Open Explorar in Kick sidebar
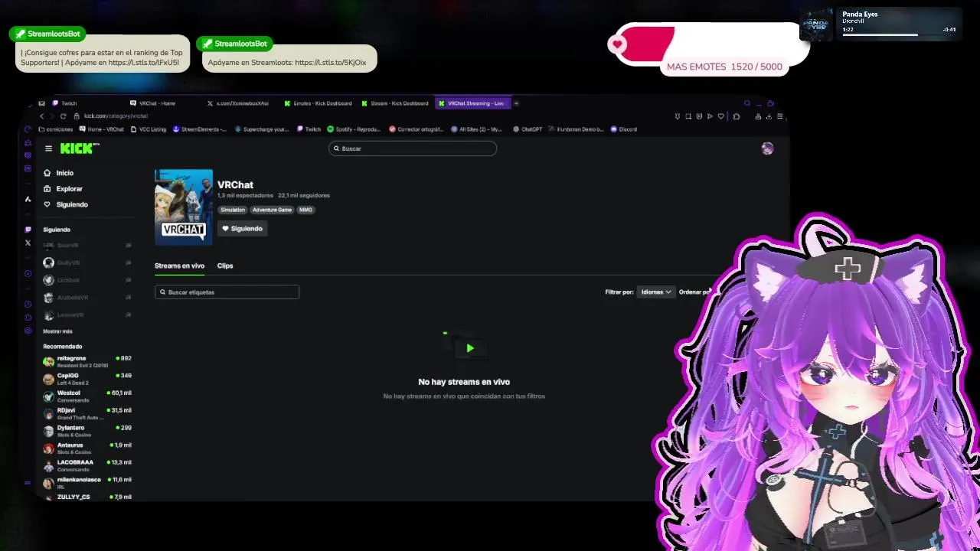Screen dimensions: 980x551 [64, 188]
